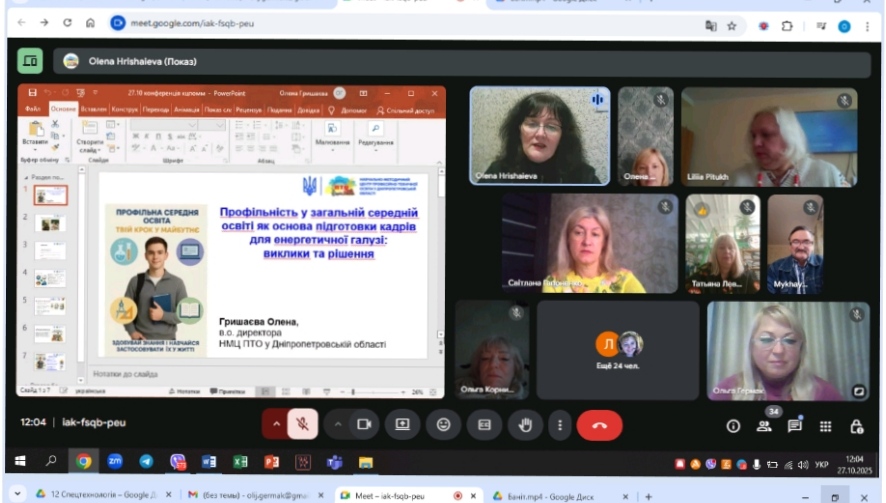This screenshot has width=886, height=503.
Task: Open host controls lock icon
Action: click(x=856, y=426)
